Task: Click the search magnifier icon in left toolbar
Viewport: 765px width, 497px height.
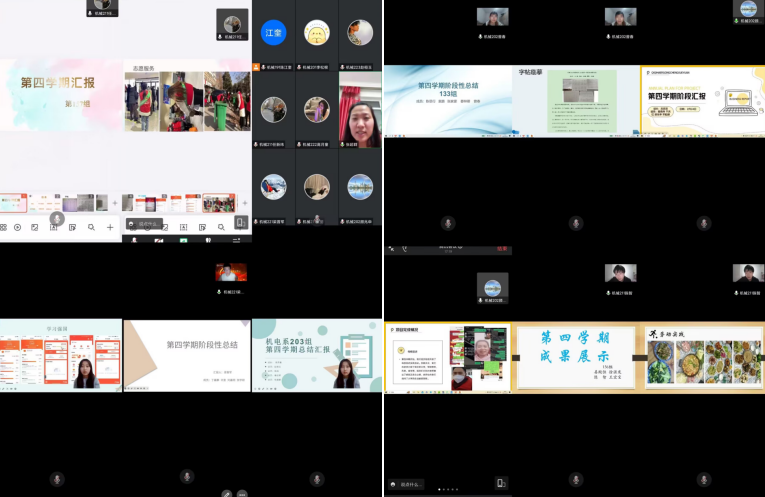Action: [x=91, y=227]
